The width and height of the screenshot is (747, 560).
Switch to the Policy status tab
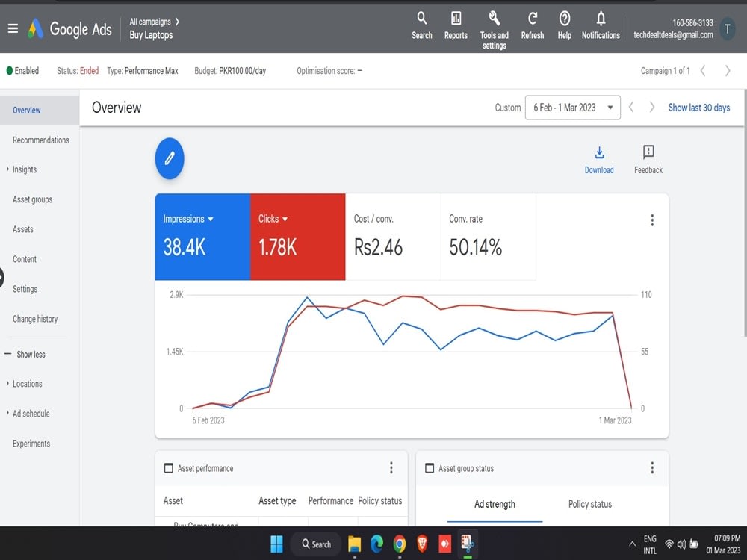coord(590,504)
